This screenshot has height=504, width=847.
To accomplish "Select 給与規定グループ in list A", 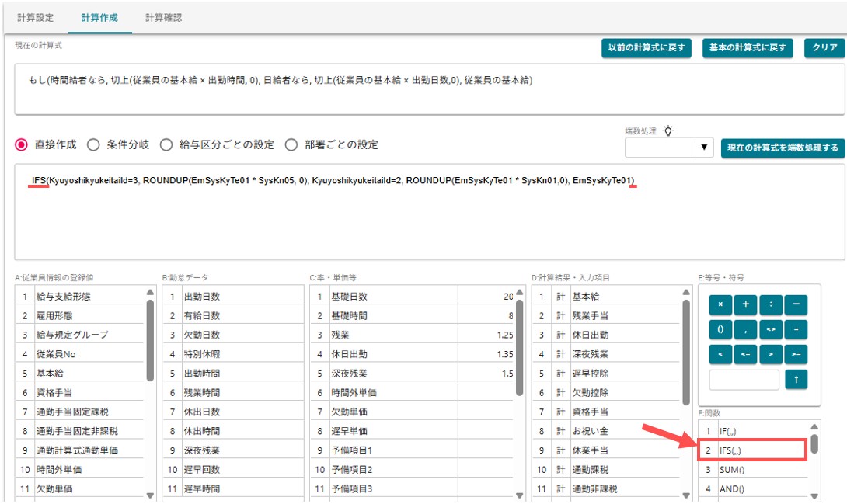I will [x=80, y=335].
